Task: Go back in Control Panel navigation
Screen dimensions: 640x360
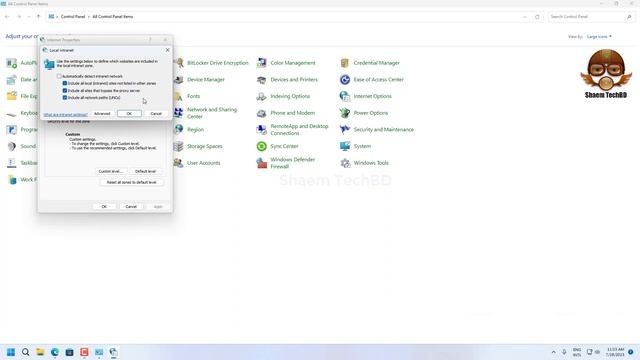Action: [x=7, y=17]
